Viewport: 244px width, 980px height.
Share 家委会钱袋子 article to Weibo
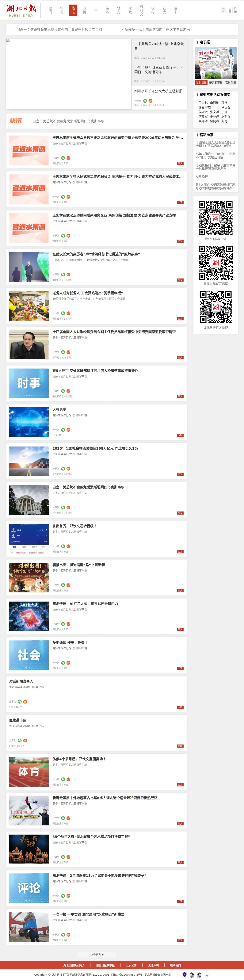click(68, 895)
